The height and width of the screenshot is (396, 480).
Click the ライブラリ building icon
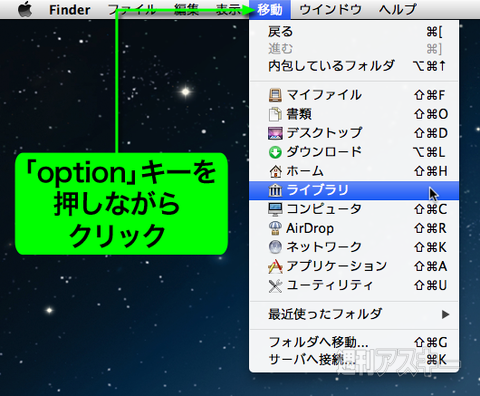point(275,190)
